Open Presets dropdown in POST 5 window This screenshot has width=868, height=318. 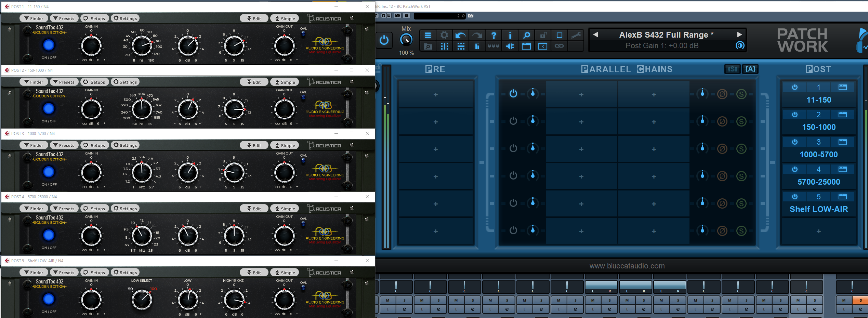pyautogui.click(x=64, y=273)
